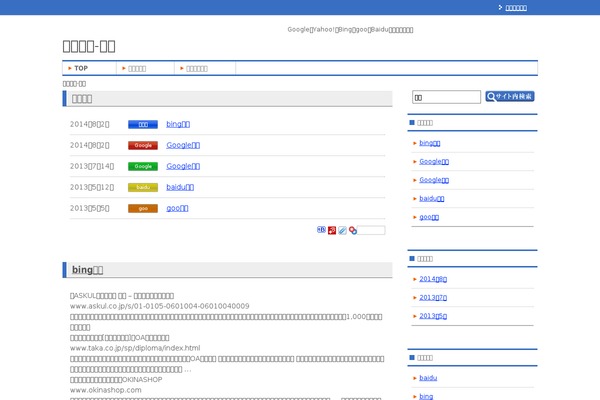Click the blue bing category badge
Screen dimensions: 600x400
(x=143, y=124)
